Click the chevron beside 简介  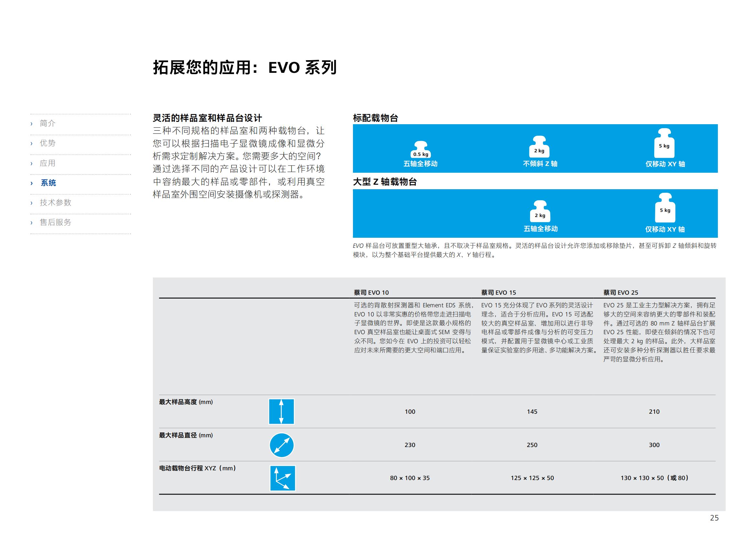pos(32,124)
